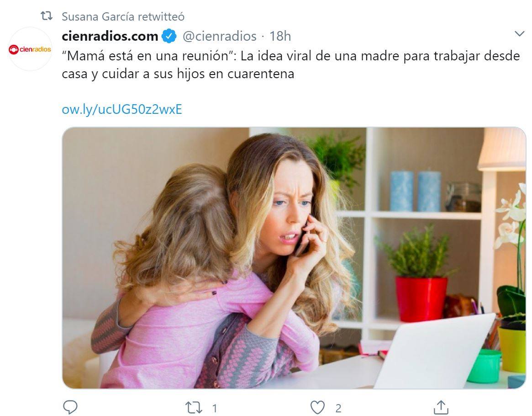Click the blue verified badge
This screenshot has height=416, width=532.
[x=169, y=36]
